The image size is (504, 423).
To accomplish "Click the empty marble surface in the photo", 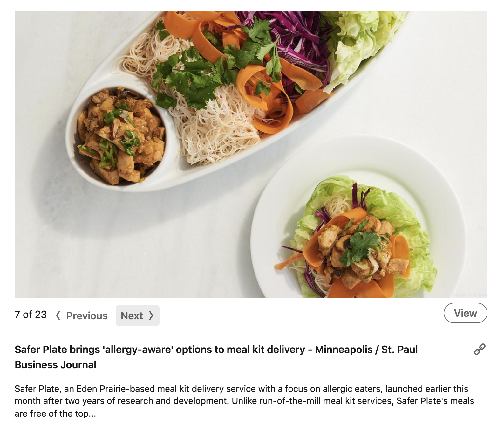I will coord(127,248).
